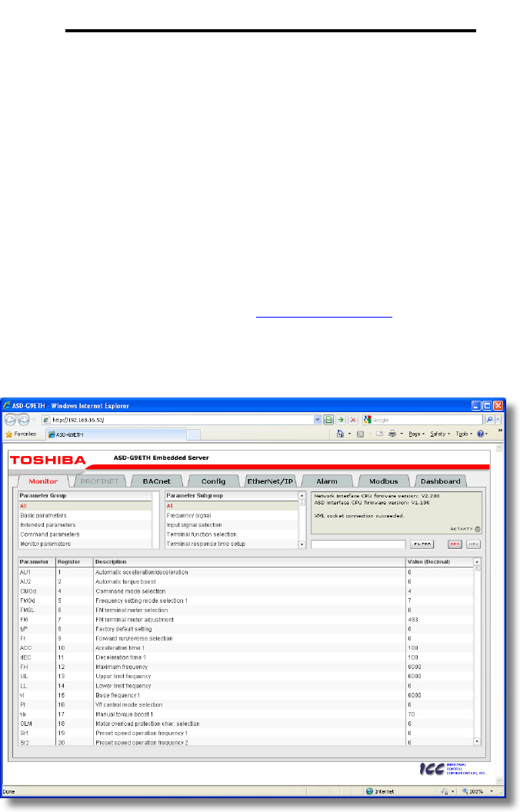The image size is (520, 812).
Task: Expand the command bar overflow chevron
Action: point(500,431)
